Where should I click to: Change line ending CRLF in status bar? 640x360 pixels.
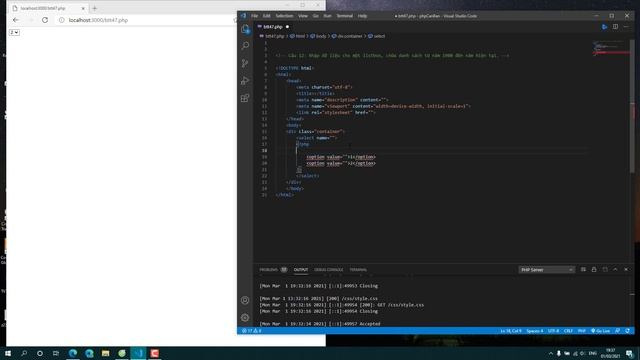point(568,331)
